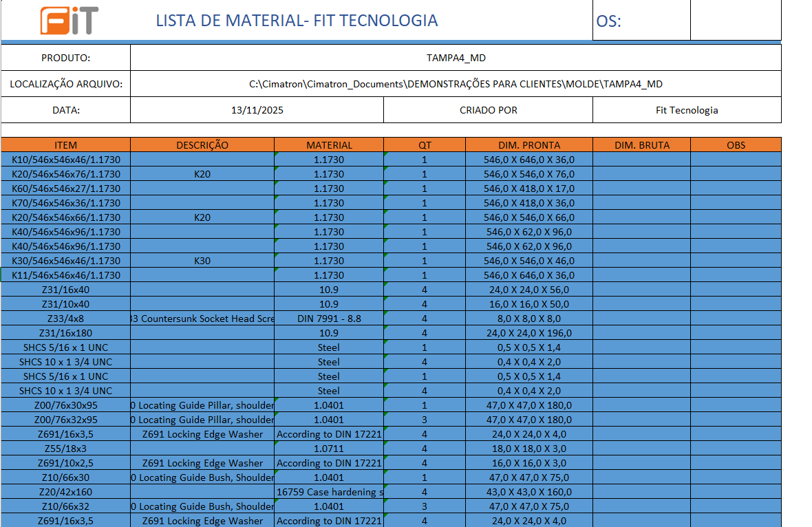Click the FIT company logo
812x527 pixels.
click(69, 21)
